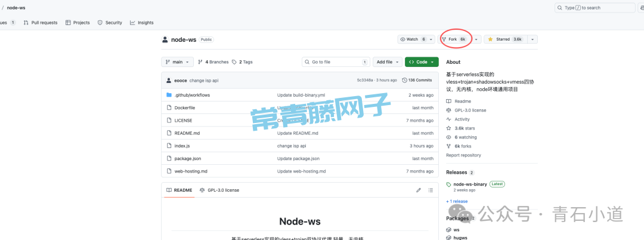Open the Security tab
The width and height of the screenshot is (644, 240).
[110, 23]
